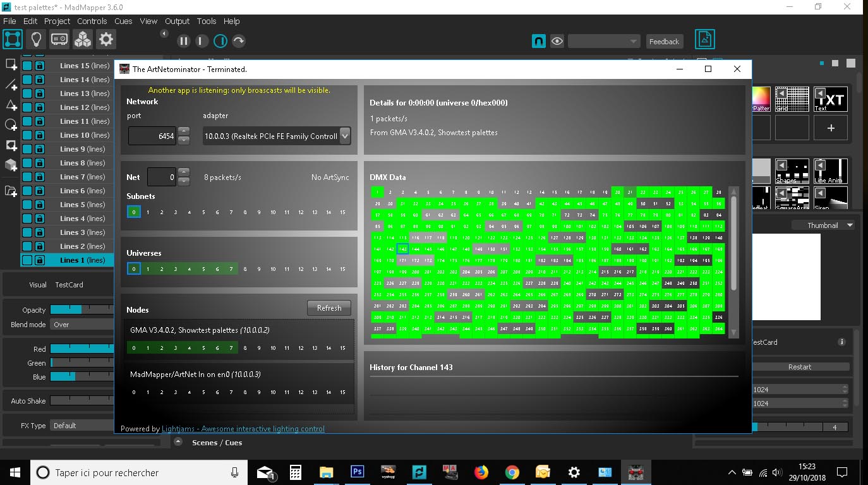The width and height of the screenshot is (868, 485).
Task: Increase the port value with up arrow
Action: [x=184, y=131]
